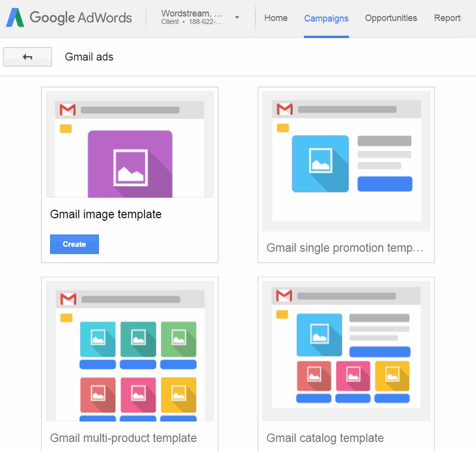Select the Gmail multi-product template thumbnail
476x451 pixels.
pyautogui.click(x=130, y=351)
